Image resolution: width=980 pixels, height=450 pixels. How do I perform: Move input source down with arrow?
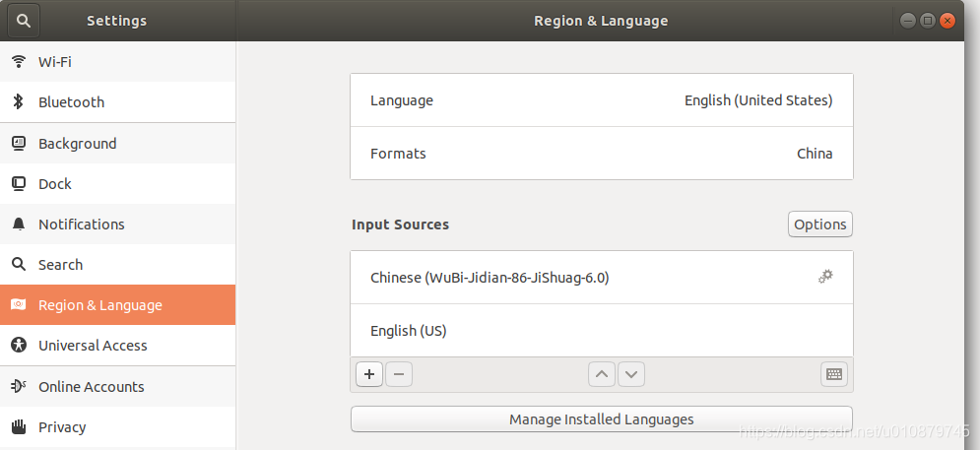[x=631, y=374]
